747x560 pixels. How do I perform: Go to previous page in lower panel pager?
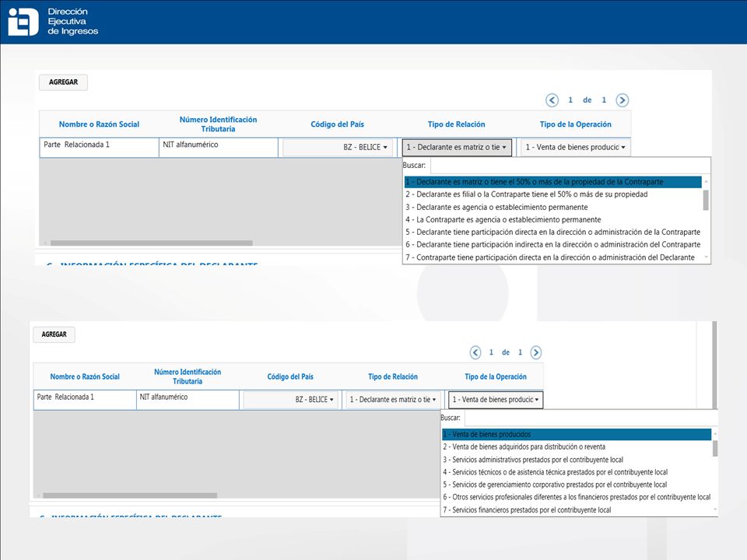pos(475,352)
